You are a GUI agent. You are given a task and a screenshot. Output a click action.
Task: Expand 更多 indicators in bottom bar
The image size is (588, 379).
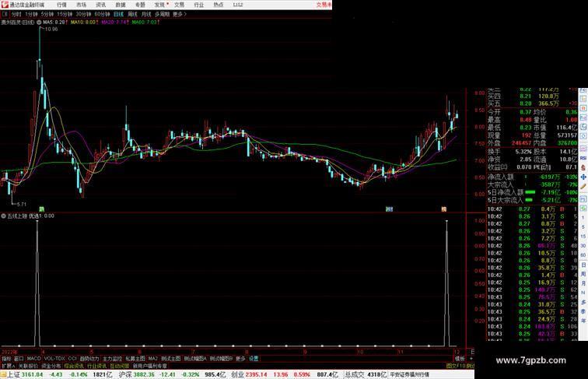coord(240,359)
